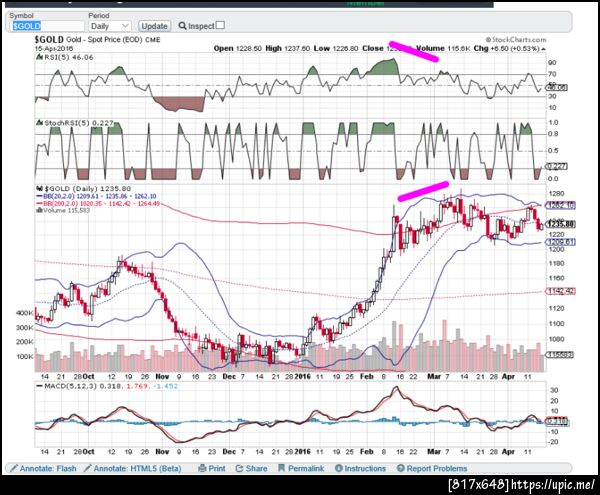Click the 15-Apr-2016 date text

click(54, 49)
